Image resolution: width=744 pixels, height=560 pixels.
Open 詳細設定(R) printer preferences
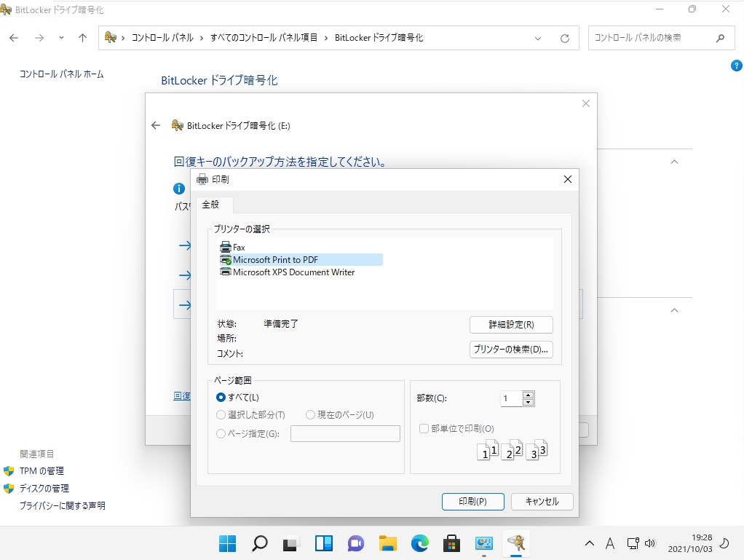click(511, 325)
